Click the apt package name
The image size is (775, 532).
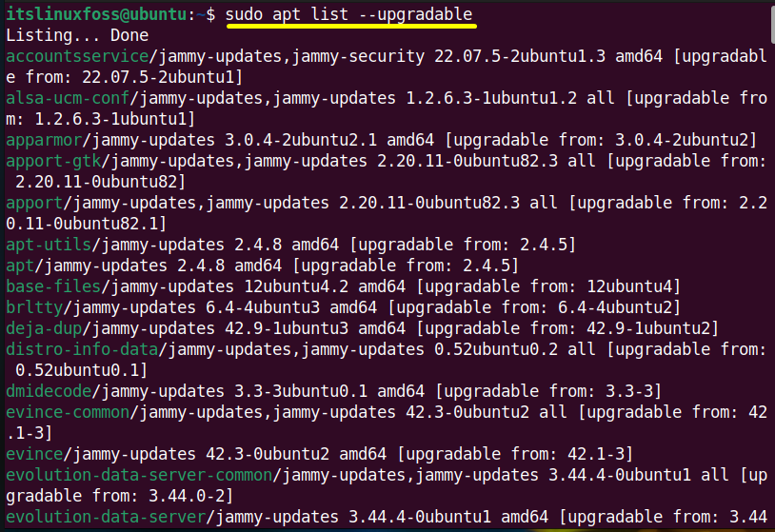click(x=20, y=266)
